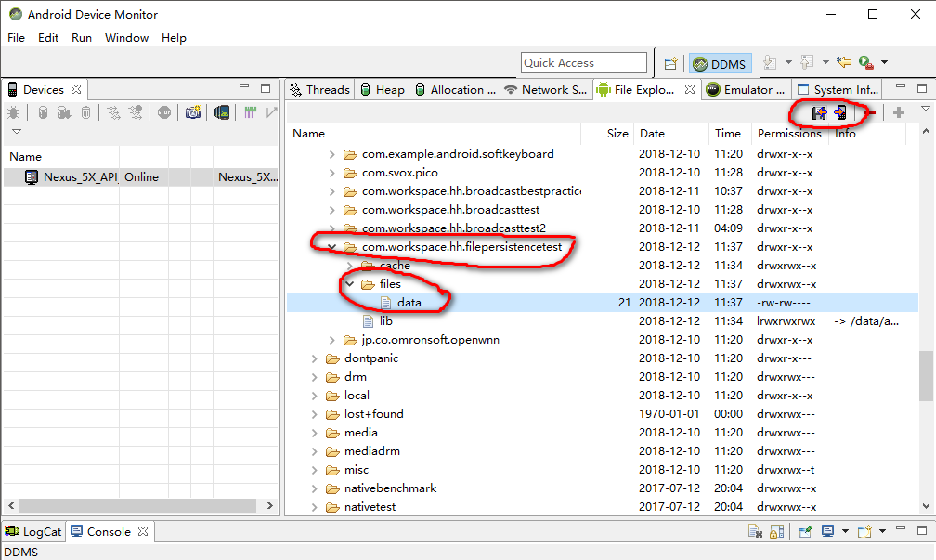Select the Nexus_5X_API device row
The height and width of the screenshot is (560, 936).
tap(141, 176)
